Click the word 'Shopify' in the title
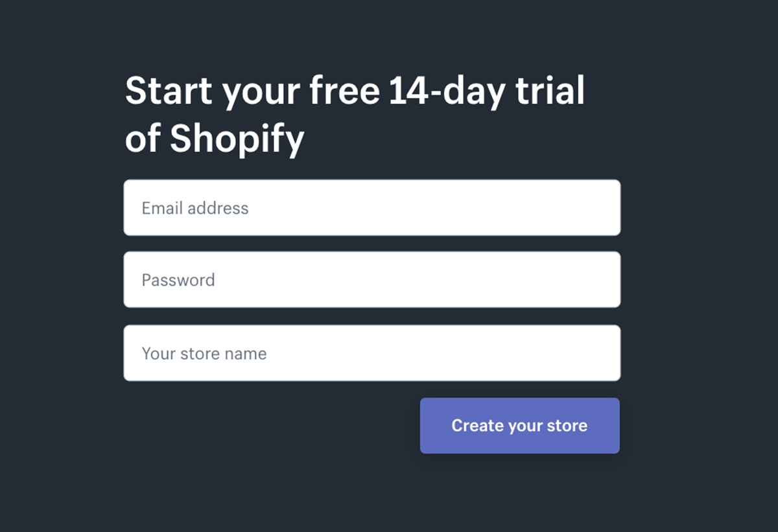The width and height of the screenshot is (778, 532). [237, 137]
